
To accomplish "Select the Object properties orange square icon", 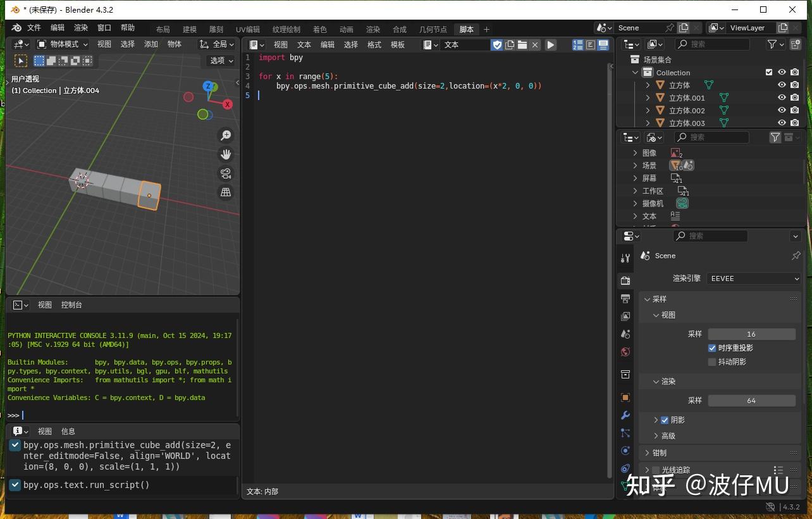I will coord(625,397).
